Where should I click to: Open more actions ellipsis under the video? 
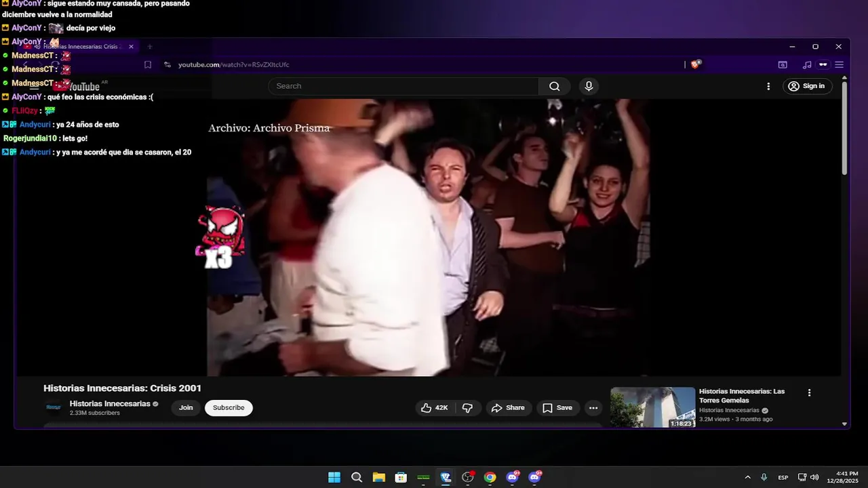tap(593, 407)
